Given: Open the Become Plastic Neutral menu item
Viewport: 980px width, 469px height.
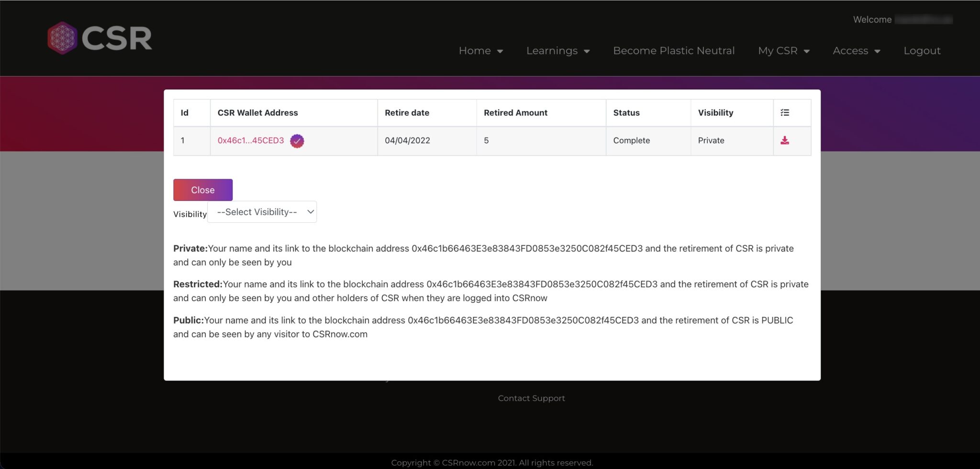Looking at the screenshot, I should point(674,51).
